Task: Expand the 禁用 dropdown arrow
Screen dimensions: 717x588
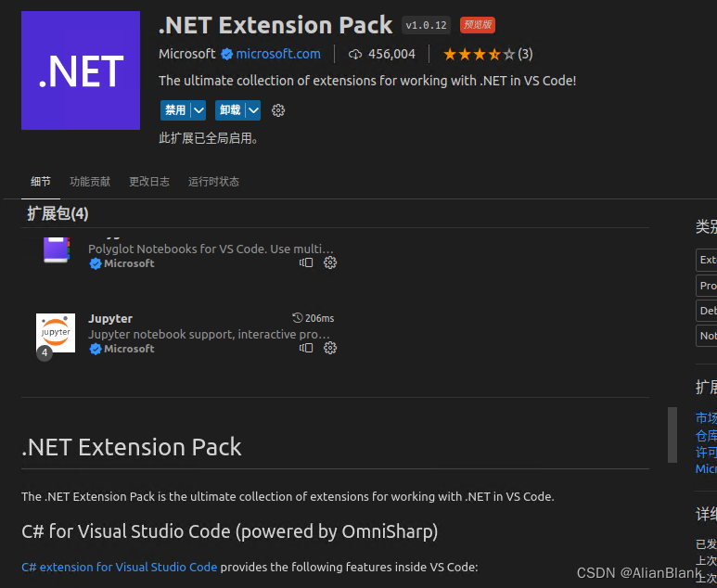Action: coord(198,110)
